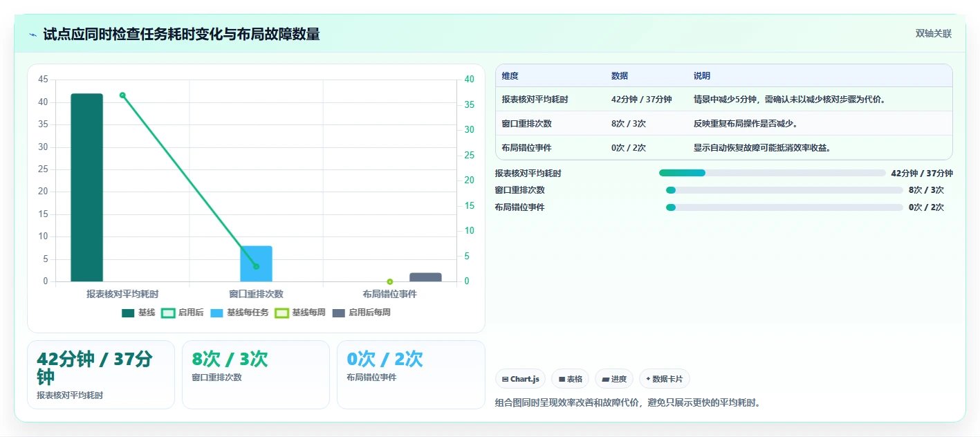Toggle the 基线 legend item
The image size is (980, 437).
[138, 313]
